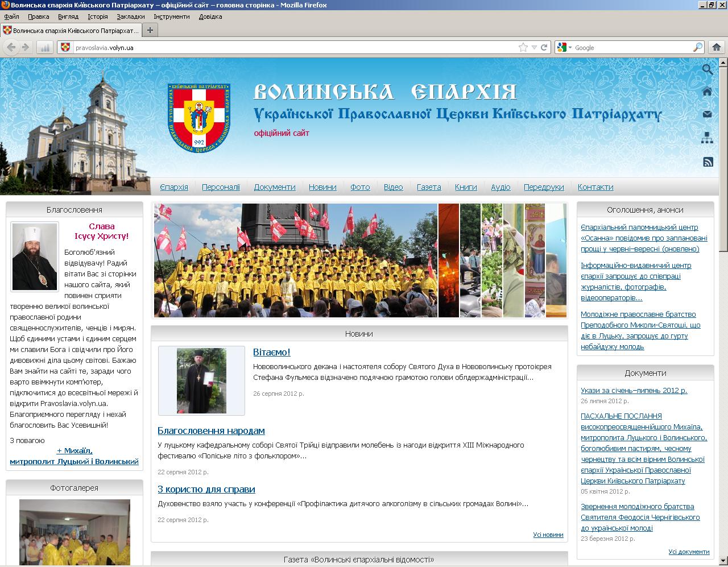Click the site home icon in header
The width and height of the screenshot is (728, 567).
point(708,92)
